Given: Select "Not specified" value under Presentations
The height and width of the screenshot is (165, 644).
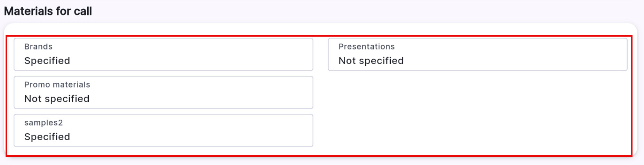Looking at the screenshot, I should 371,61.
